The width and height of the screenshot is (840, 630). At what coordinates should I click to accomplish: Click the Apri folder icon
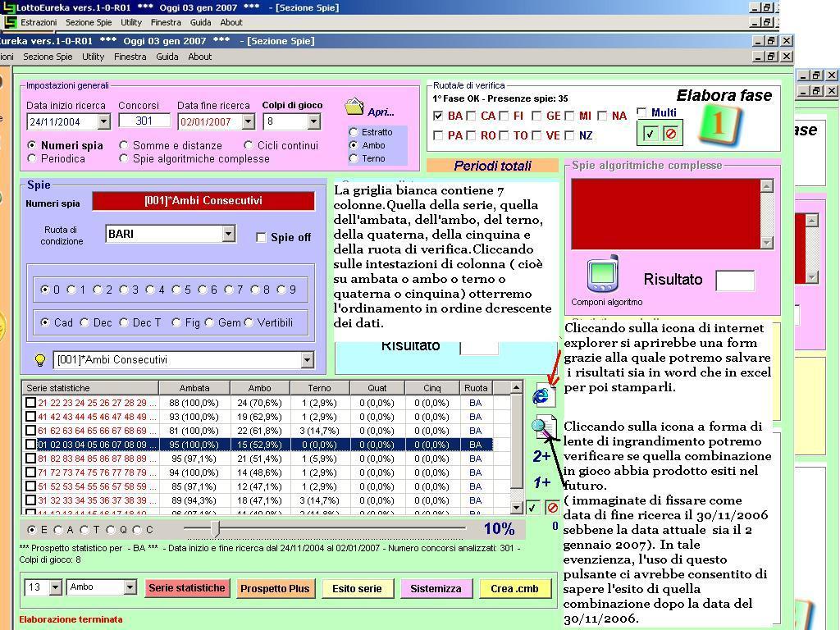click(354, 107)
